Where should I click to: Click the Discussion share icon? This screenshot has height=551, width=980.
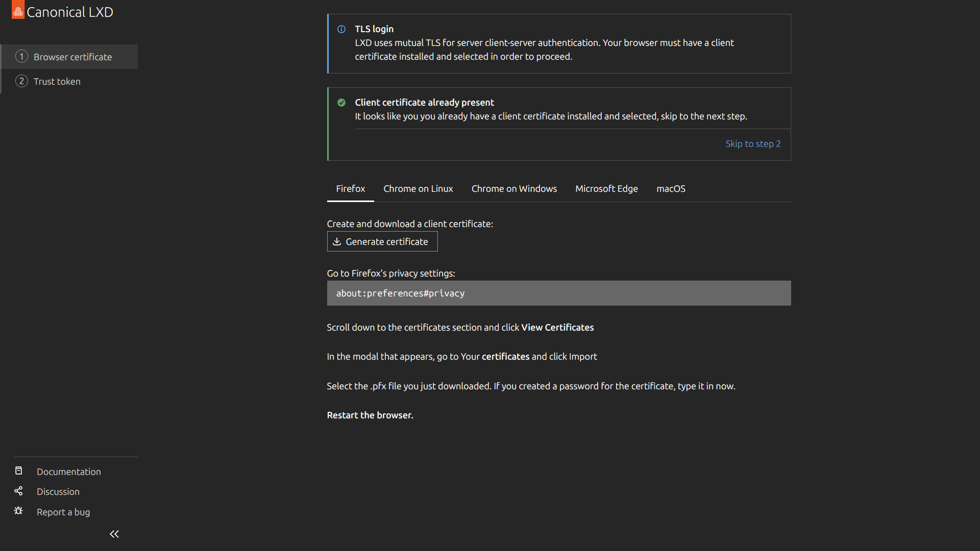coord(18,491)
